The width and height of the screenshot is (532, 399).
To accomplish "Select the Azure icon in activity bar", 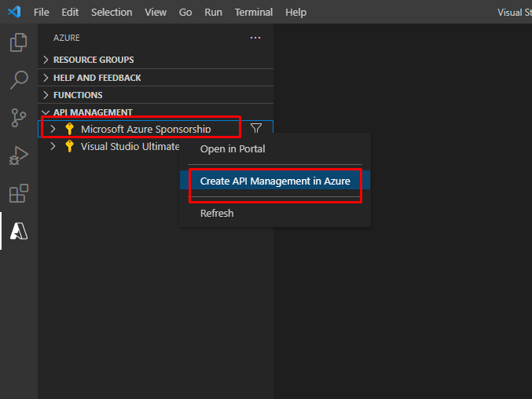I will point(19,231).
